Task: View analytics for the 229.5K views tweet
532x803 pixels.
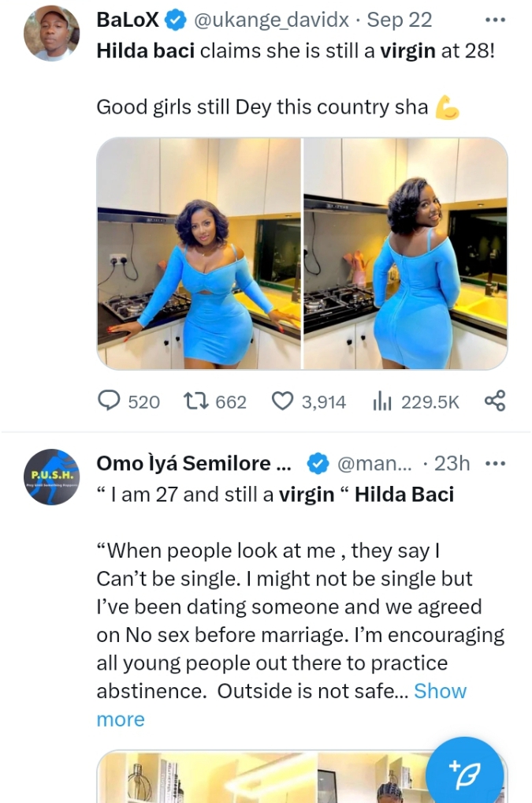Action: click(382, 401)
